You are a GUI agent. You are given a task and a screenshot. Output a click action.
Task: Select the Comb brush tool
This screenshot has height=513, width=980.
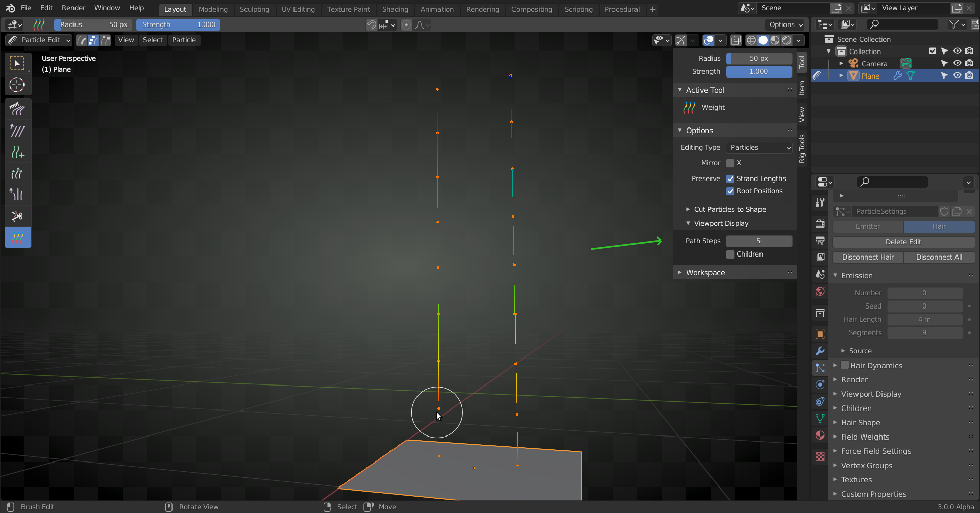click(17, 109)
